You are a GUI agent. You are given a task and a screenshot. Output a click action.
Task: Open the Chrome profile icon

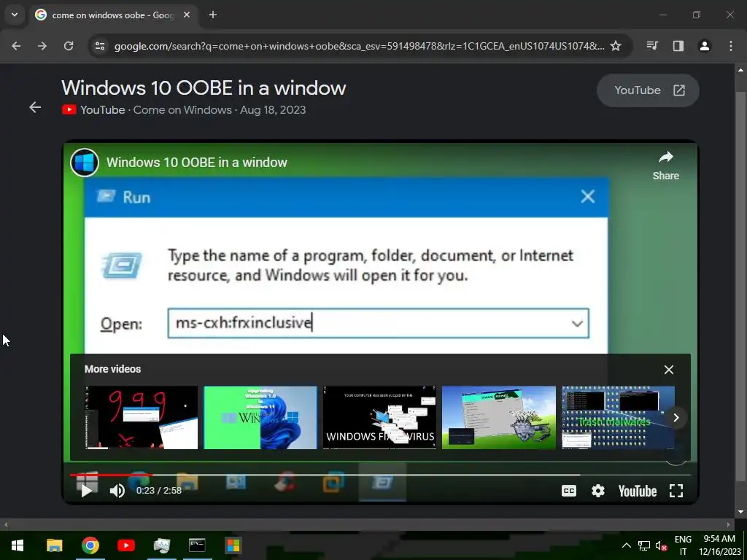tap(705, 46)
